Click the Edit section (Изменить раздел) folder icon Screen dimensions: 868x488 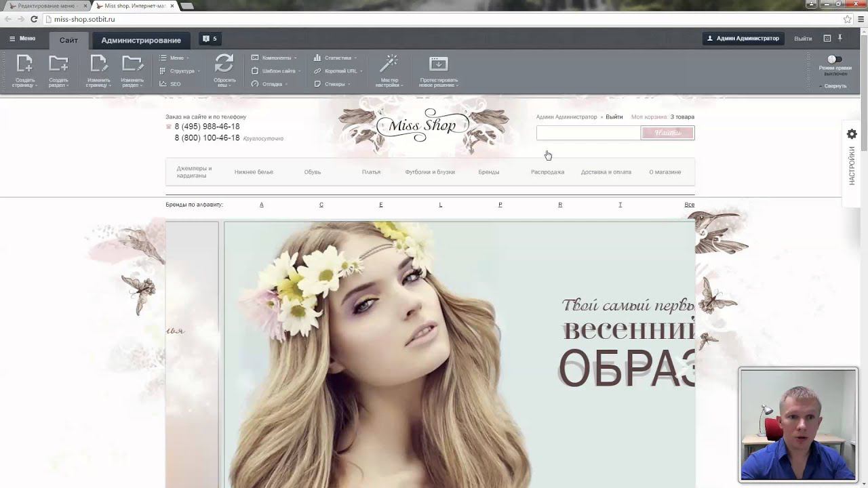pos(132,64)
